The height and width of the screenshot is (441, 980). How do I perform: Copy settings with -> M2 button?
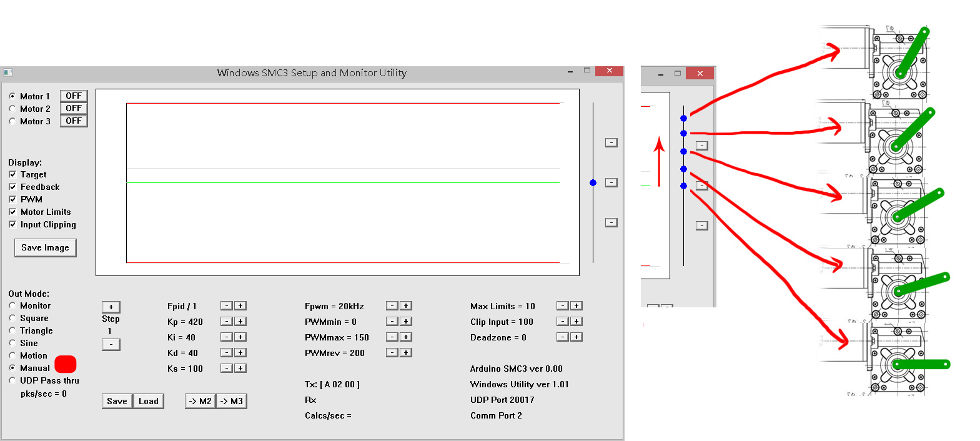pos(200,401)
